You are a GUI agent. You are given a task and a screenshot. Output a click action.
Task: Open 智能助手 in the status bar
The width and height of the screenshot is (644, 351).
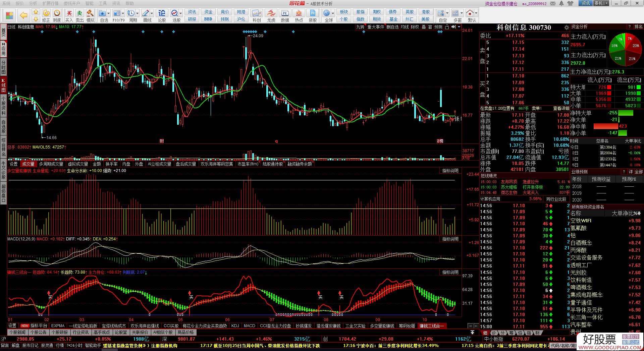click(x=93, y=346)
